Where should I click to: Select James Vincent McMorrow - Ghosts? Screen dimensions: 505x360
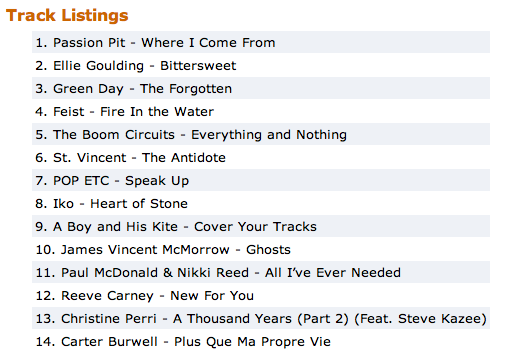point(261,249)
